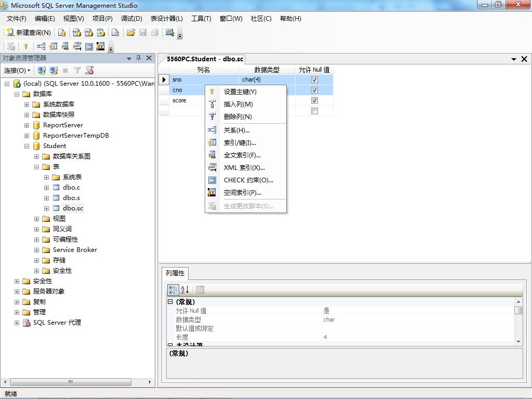Toggle the Object Explorer auto-hide pin
532x399 pixels.
pyautogui.click(x=138, y=58)
